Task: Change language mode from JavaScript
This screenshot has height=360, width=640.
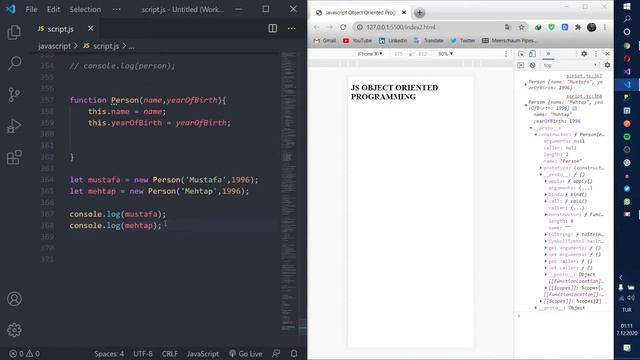Action: 203,353
